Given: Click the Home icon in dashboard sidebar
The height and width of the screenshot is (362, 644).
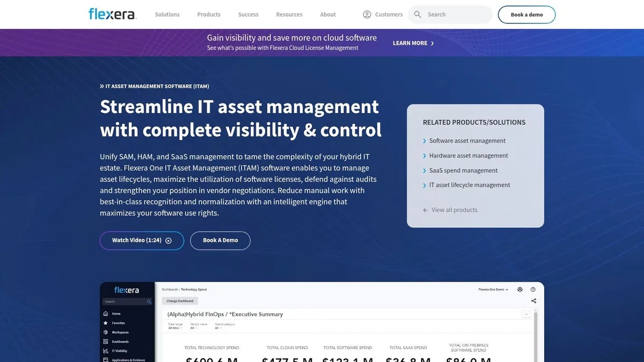Looking at the screenshot, I should (x=106, y=314).
